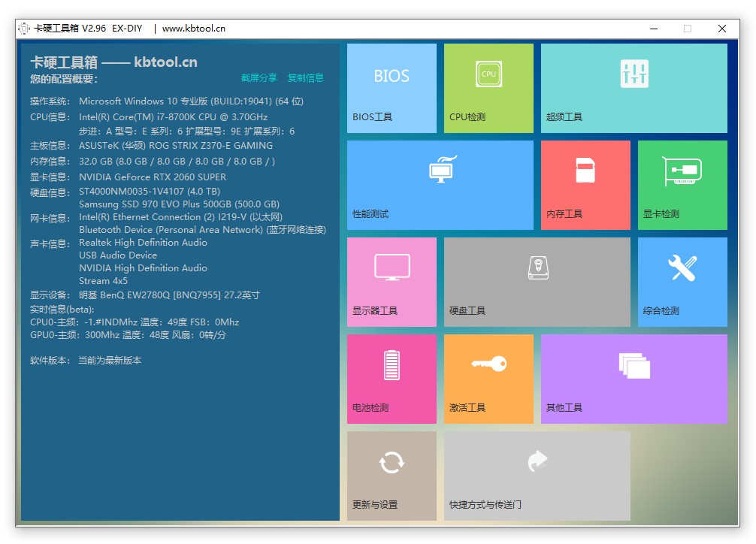Click the 您的配置概要 subtitle
This screenshot has height=544, width=756.
coord(64,79)
